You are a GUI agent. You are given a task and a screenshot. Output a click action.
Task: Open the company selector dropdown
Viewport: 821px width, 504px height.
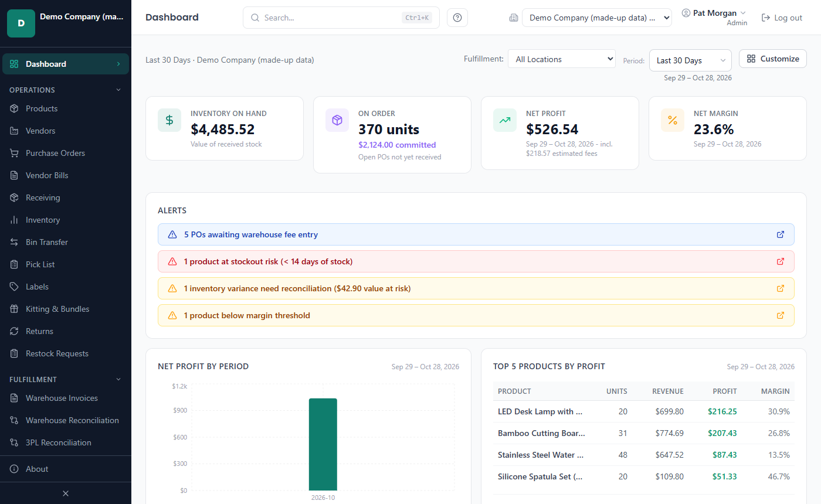(x=597, y=18)
